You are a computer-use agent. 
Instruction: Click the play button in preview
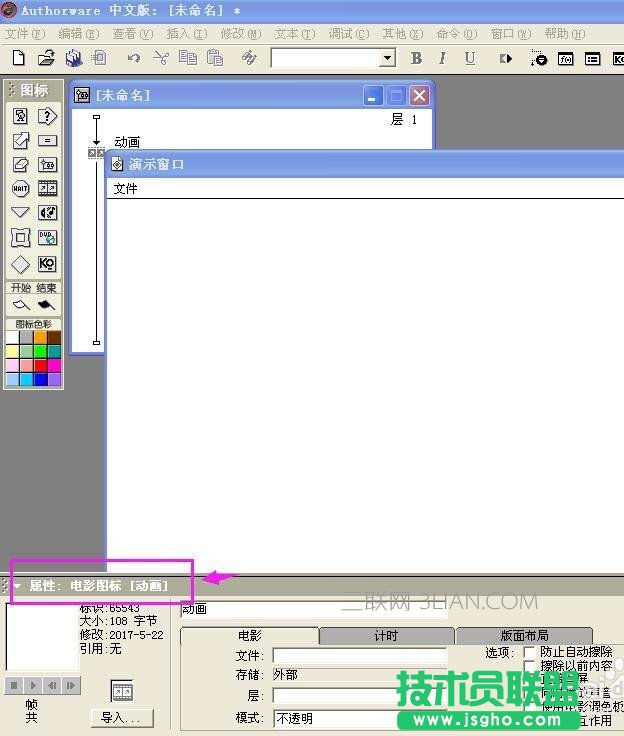(x=33, y=686)
